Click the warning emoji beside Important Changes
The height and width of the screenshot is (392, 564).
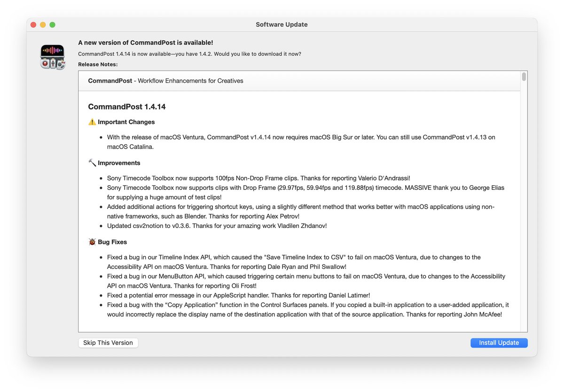pyautogui.click(x=92, y=122)
